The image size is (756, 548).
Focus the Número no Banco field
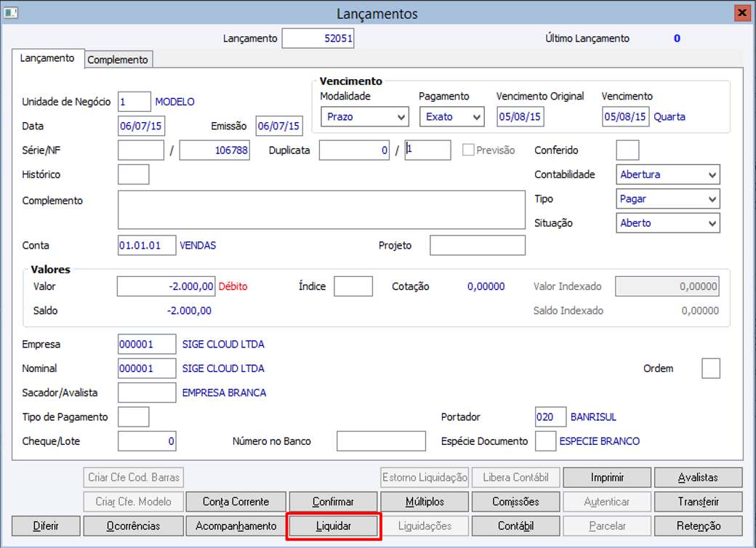coord(382,441)
